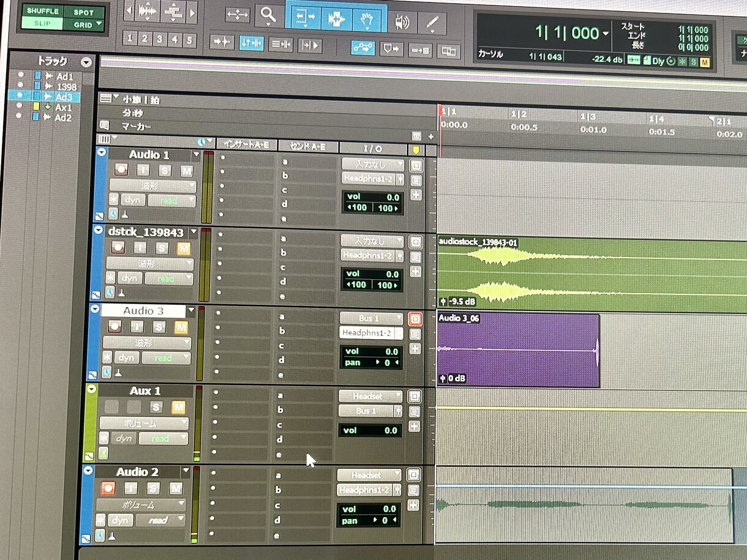Unmute the Aux 1 track

pos(178,407)
